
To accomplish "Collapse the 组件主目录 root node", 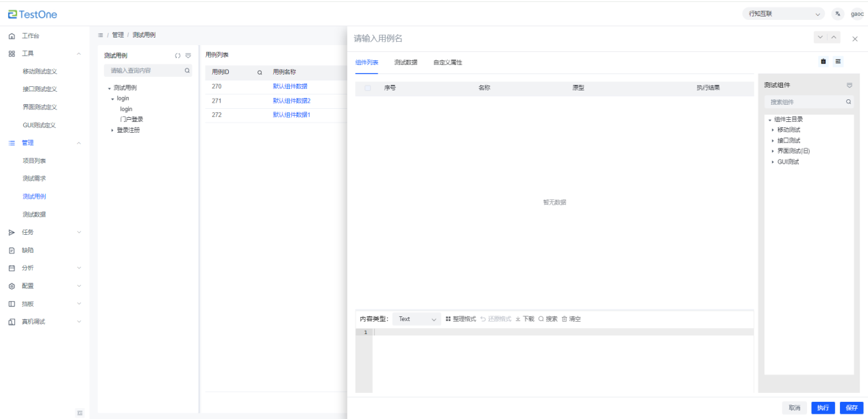I will tap(769, 120).
